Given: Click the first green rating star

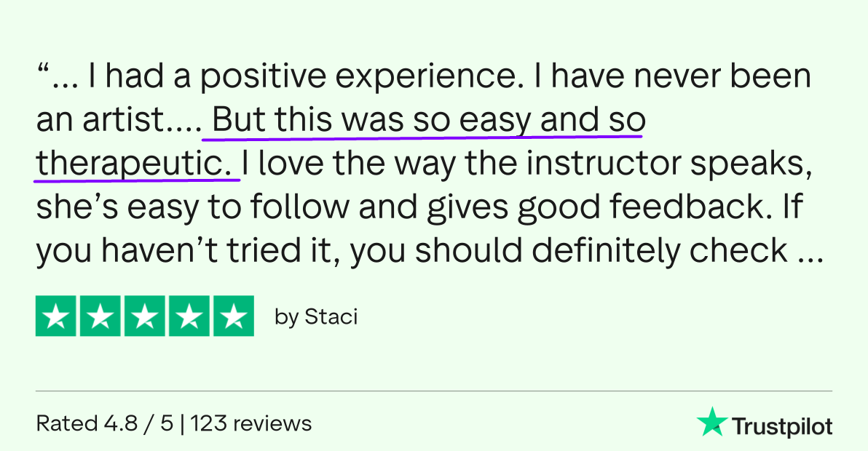Looking at the screenshot, I should [56, 316].
